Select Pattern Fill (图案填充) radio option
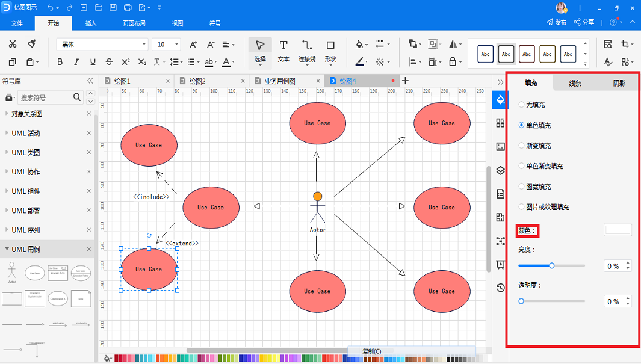 tap(521, 187)
